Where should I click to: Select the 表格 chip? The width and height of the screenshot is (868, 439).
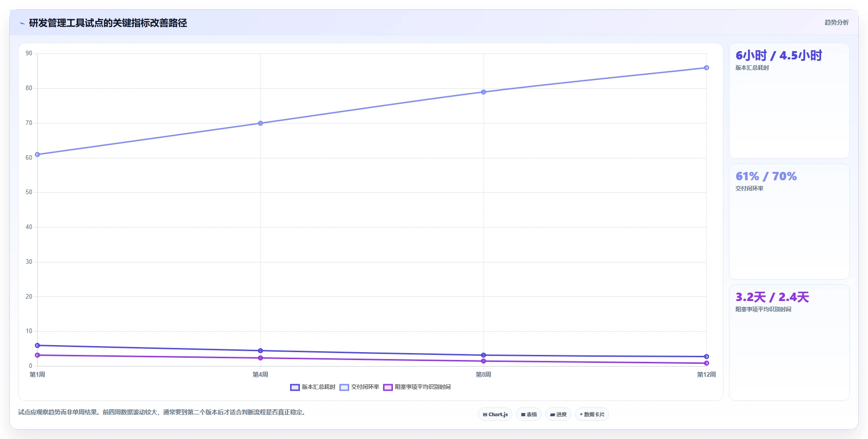coord(529,414)
